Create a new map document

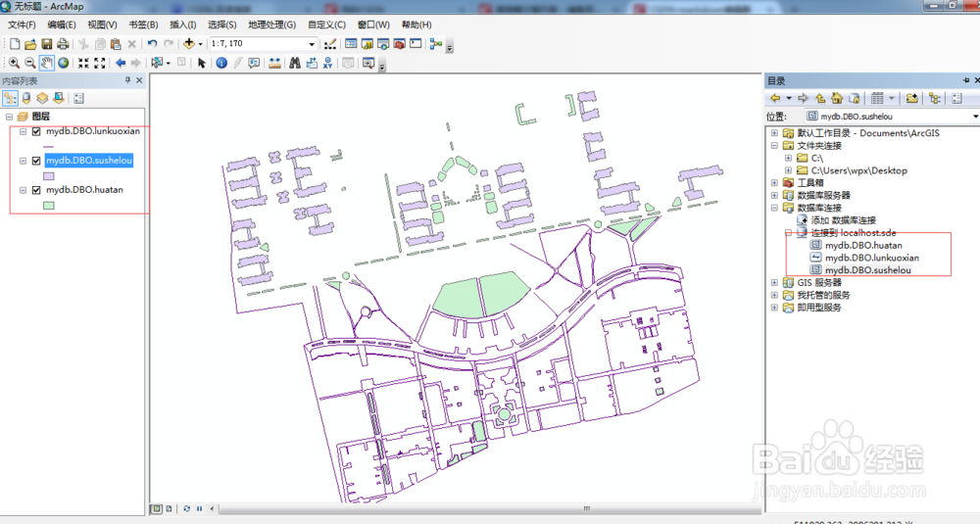[15, 44]
